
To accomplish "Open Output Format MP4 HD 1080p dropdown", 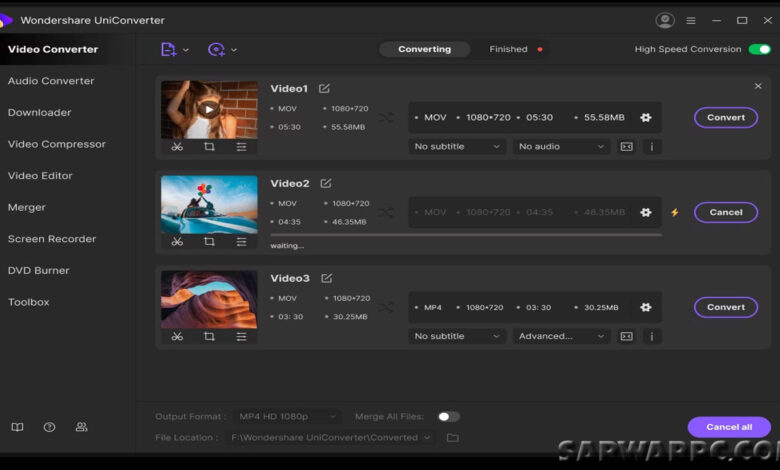I will pos(287,416).
